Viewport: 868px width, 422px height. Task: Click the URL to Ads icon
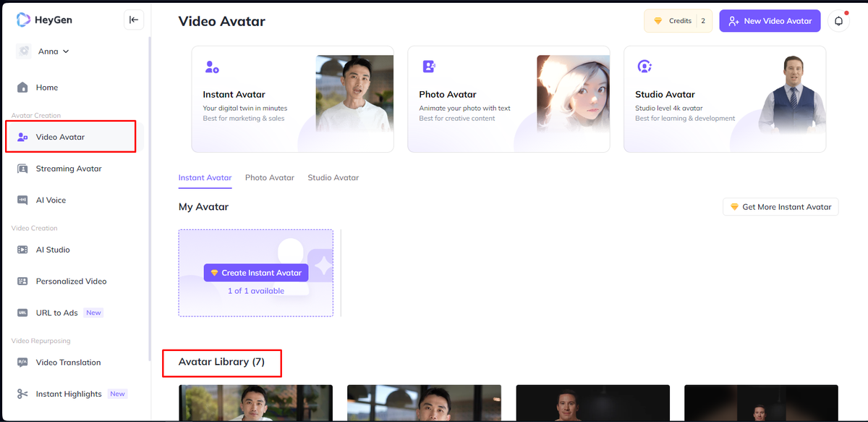pos(22,313)
